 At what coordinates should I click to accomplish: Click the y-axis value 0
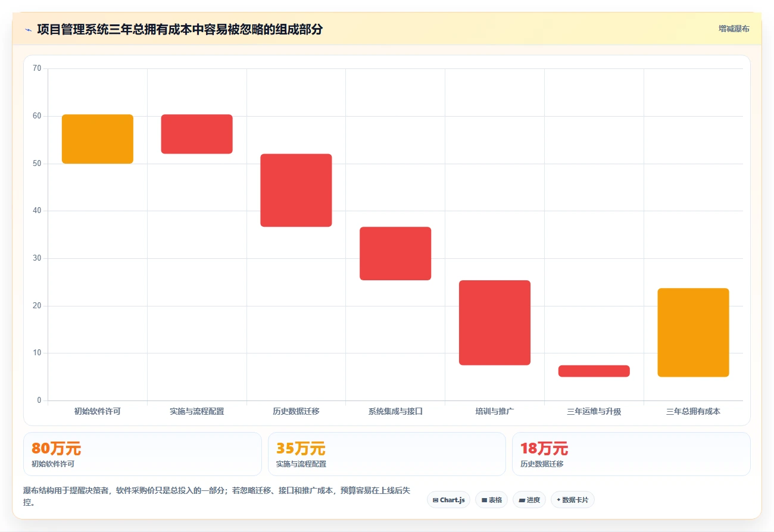point(39,400)
